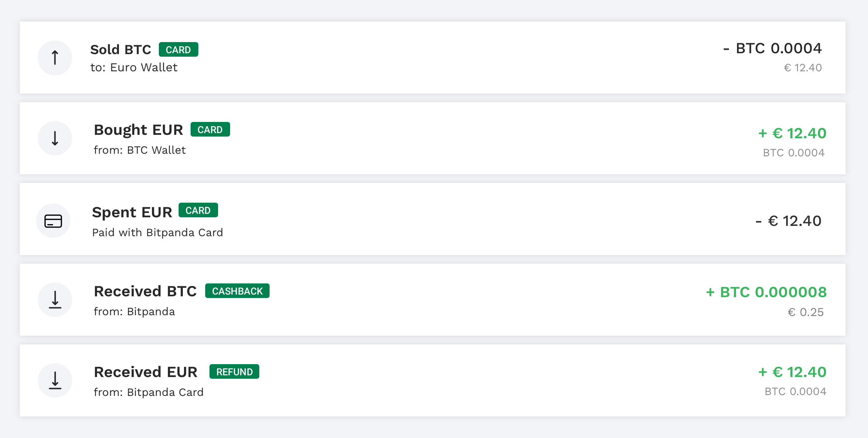
Task: Click the receive arrow icon on Received EUR
Action: [55, 380]
